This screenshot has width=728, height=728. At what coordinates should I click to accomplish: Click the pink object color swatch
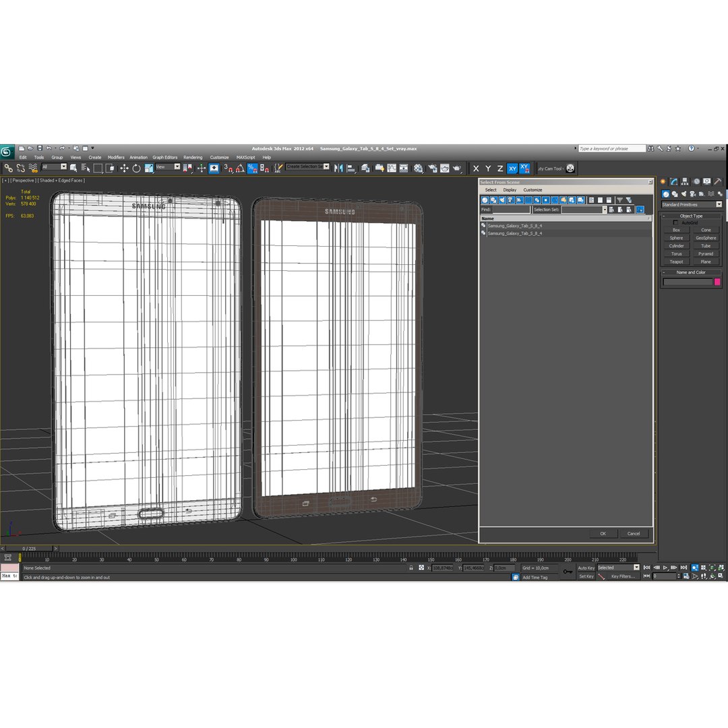click(x=717, y=282)
